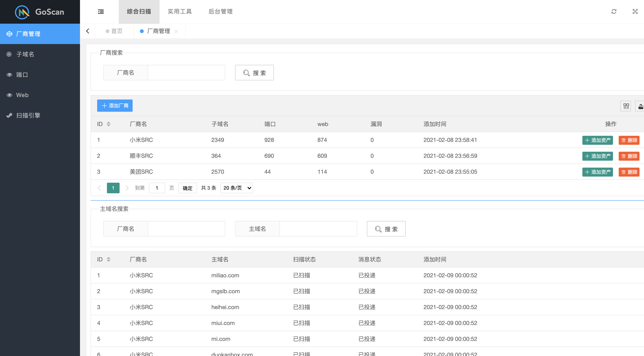Viewport: 644px width, 356px height.
Task: Click the fullscreen expand icon
Action: point(635,11)
